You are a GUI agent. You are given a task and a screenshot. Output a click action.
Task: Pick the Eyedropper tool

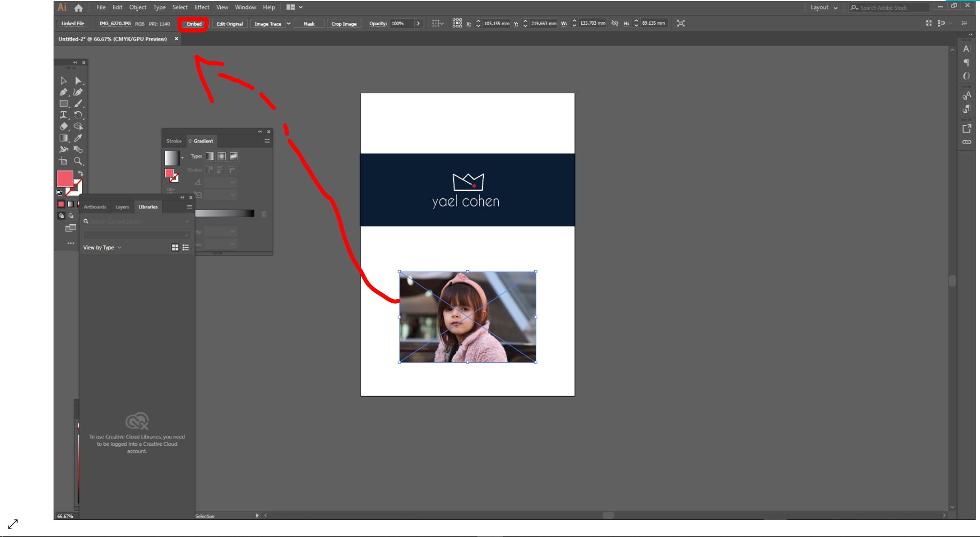[78, 138]
